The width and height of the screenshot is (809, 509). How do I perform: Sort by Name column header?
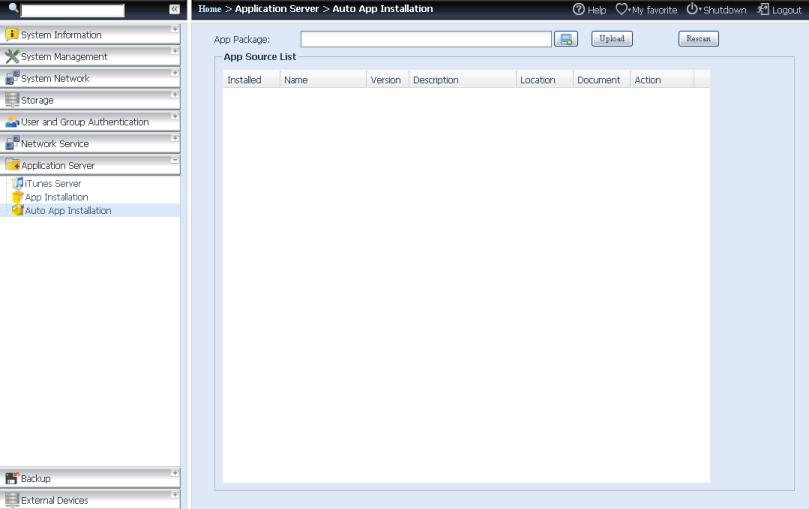click(x=323, y=79)
